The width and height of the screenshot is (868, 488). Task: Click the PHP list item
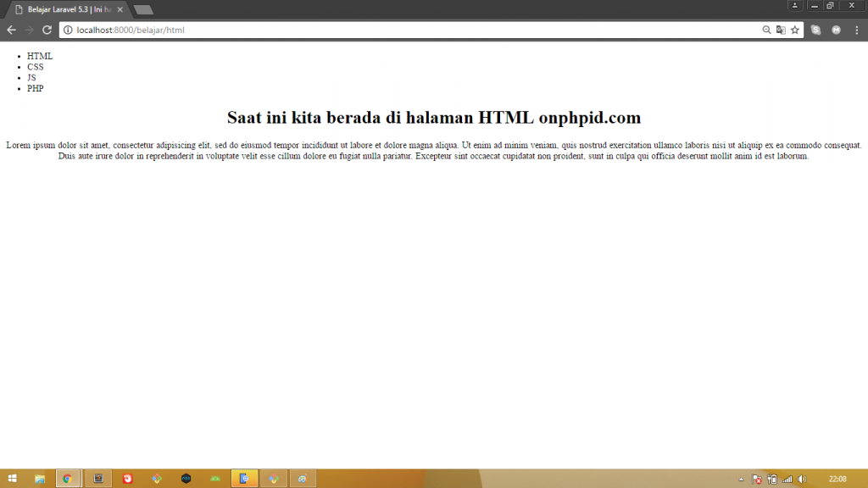pos(36,88)
